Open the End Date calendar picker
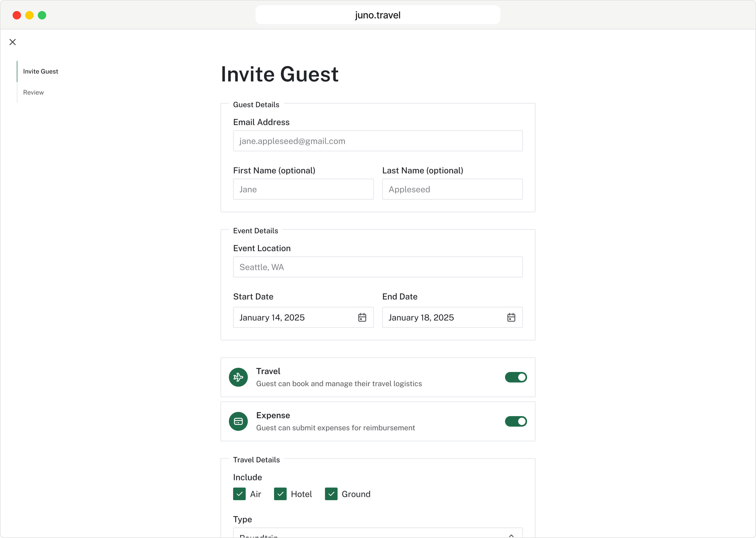This screenshot has height=538, width=756. click(x=511, y=317)
